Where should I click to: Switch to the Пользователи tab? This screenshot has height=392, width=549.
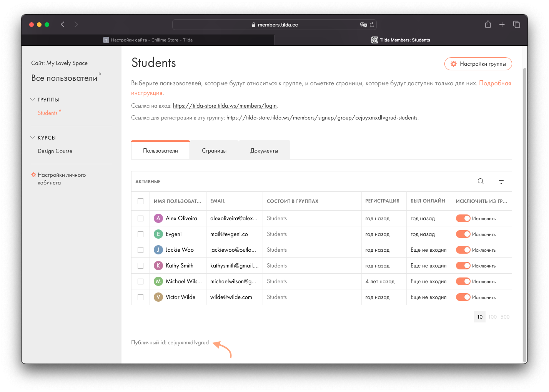(161, 150)
